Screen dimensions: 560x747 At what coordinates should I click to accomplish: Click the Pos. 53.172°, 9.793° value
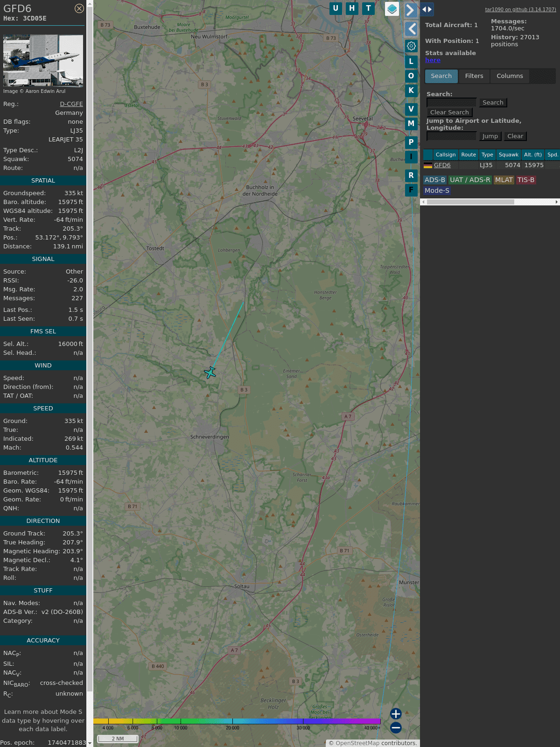click(59, 238)
